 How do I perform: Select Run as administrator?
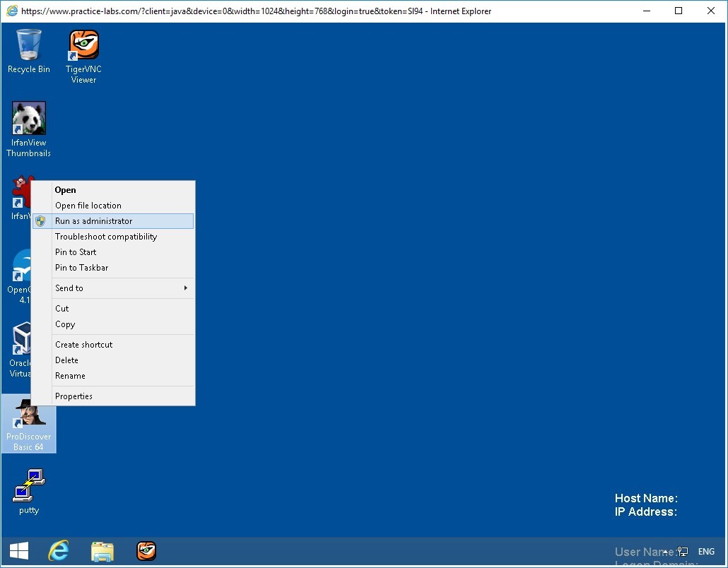[x=113, y=221]
